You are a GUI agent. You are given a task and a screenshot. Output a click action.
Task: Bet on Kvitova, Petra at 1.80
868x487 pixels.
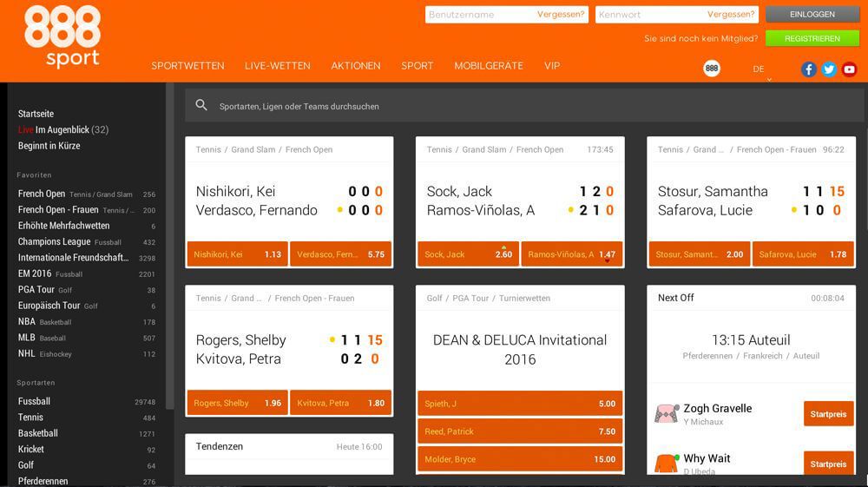(x=340, y=403)
